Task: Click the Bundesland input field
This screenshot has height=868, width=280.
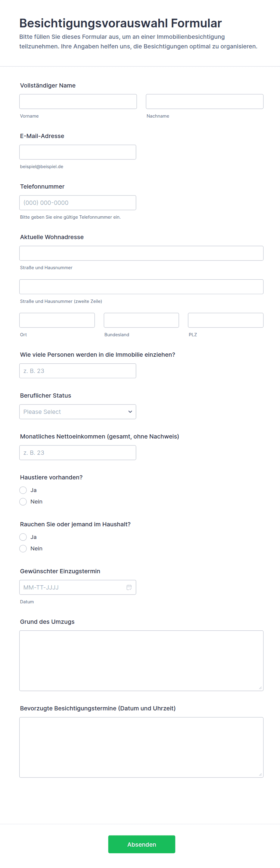Action: tap(141, 320)
